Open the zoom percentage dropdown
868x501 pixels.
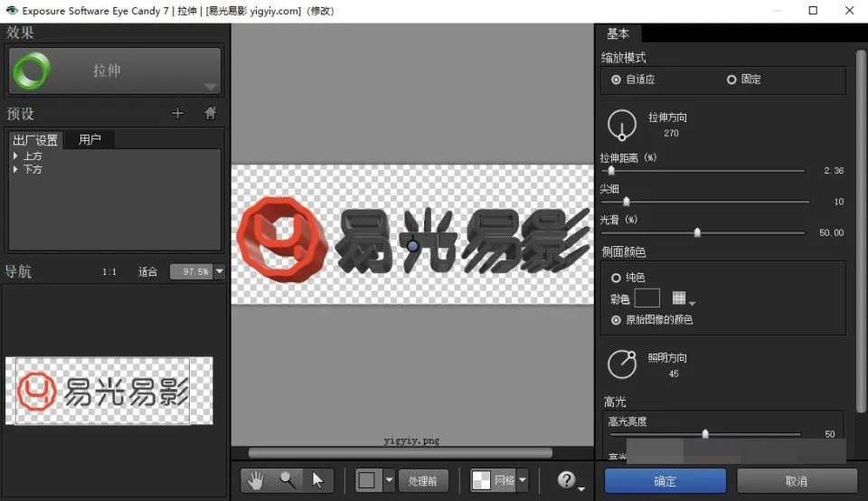[220, 271]
